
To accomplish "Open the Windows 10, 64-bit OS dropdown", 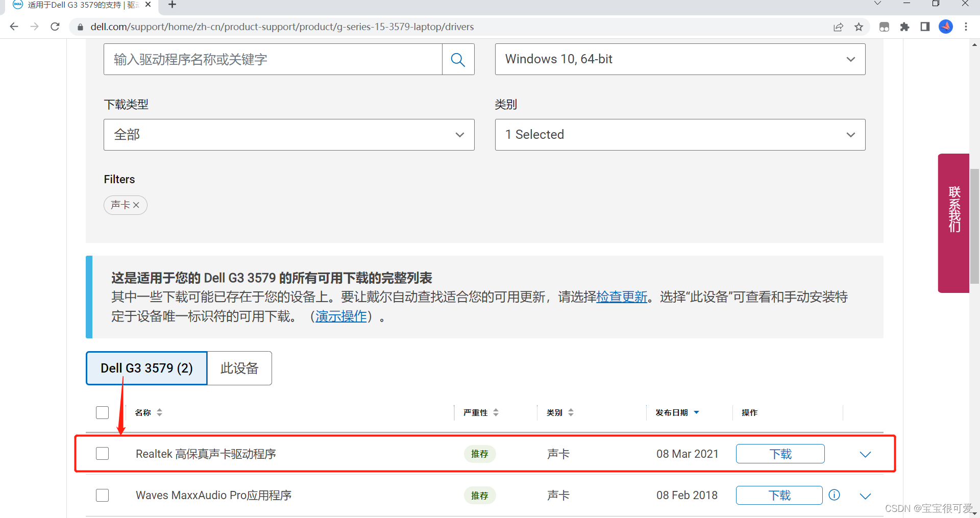I will coord(680,59).
